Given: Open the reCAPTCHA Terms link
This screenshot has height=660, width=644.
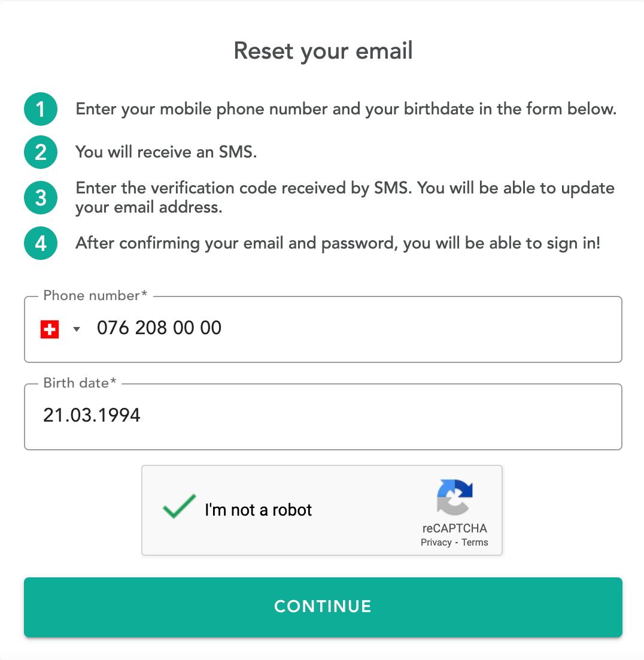Looking at the screenshot, I should pyautogui.click(x=475, y=542).
